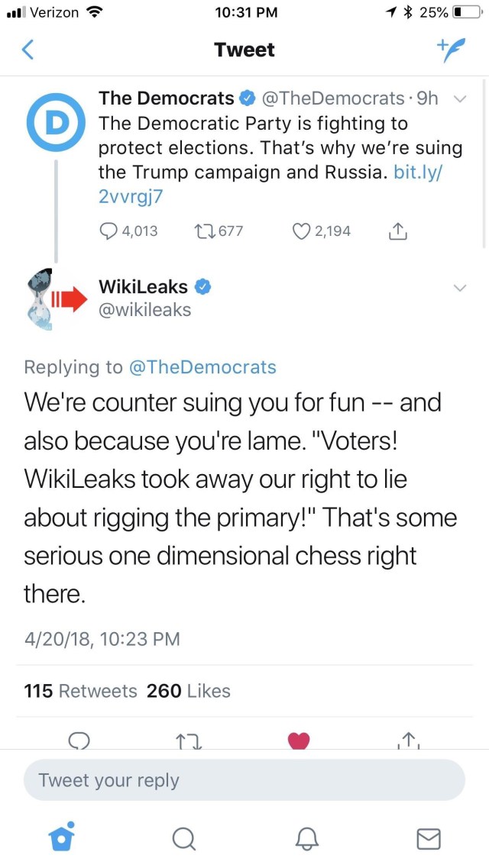Open the Search tab

pos(183,839)
